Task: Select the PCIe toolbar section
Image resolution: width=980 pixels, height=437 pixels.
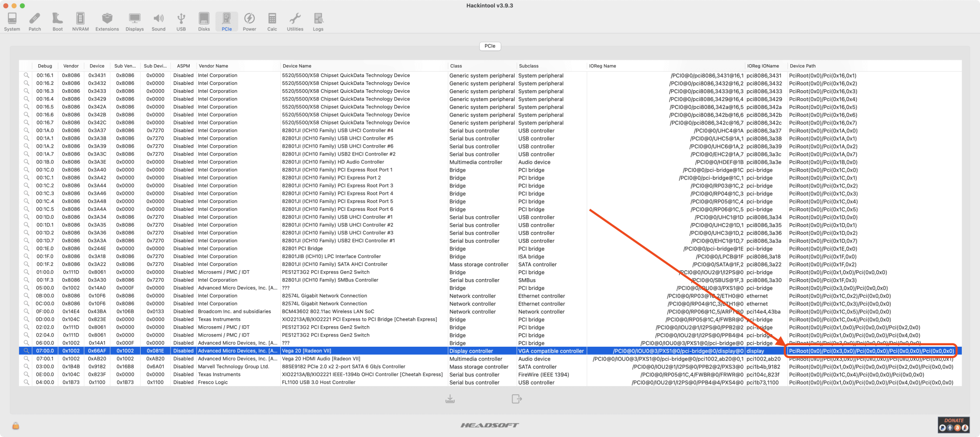Action: coord(226,22)
